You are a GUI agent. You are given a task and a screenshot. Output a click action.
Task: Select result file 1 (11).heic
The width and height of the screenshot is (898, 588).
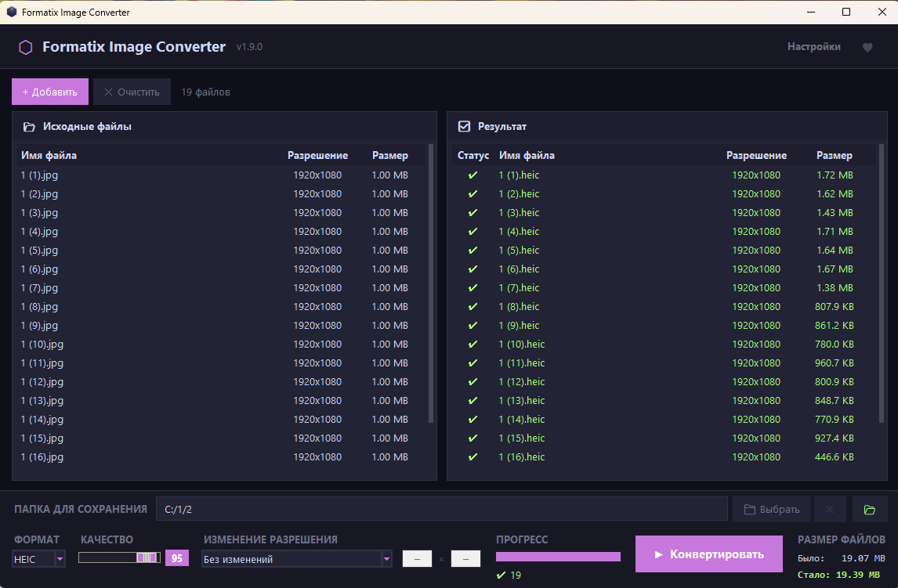(664, 363)
